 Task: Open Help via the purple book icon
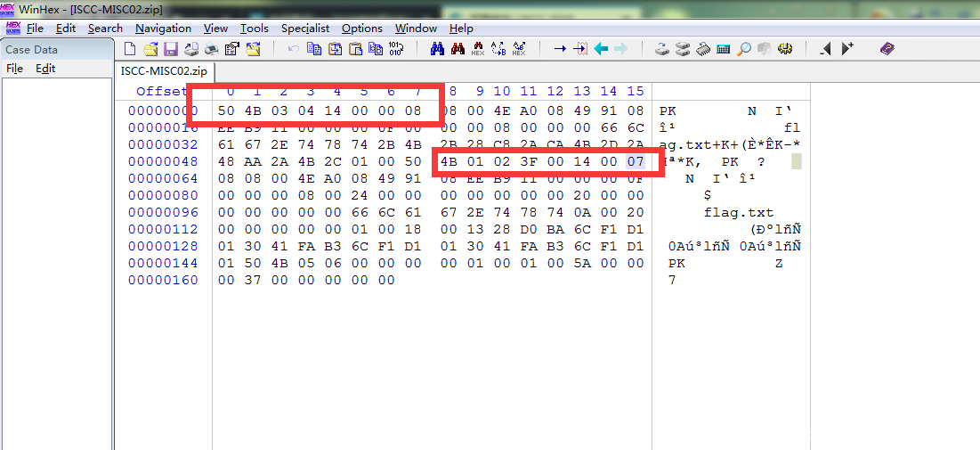[887, 49]
